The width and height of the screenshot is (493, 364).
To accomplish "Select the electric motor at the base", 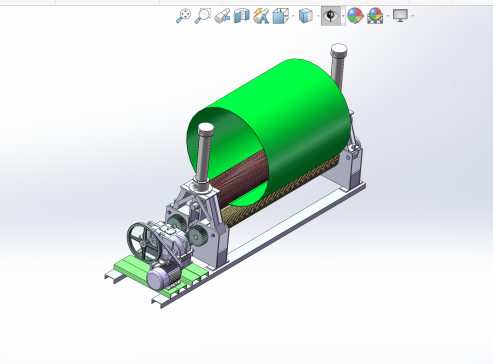I will 163,276.
